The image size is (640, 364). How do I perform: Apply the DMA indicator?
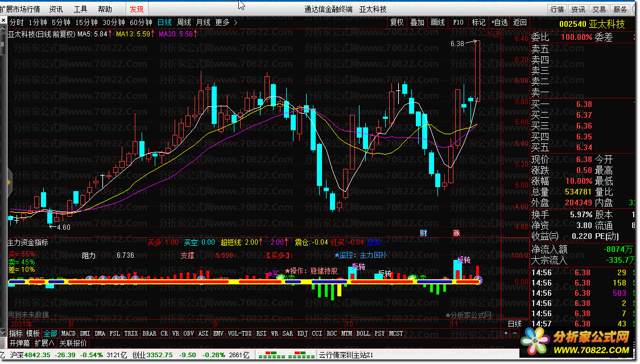coord(100,333)
